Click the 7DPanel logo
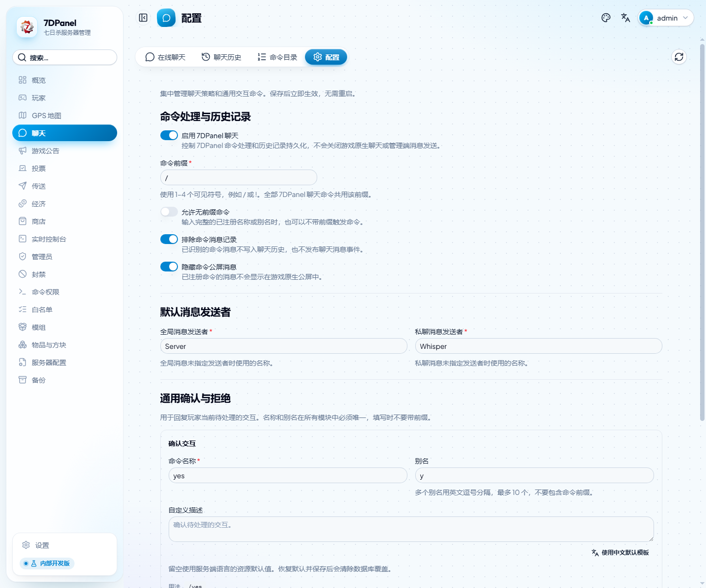Screen dimensions: 706x588 [x=27, y=27]
